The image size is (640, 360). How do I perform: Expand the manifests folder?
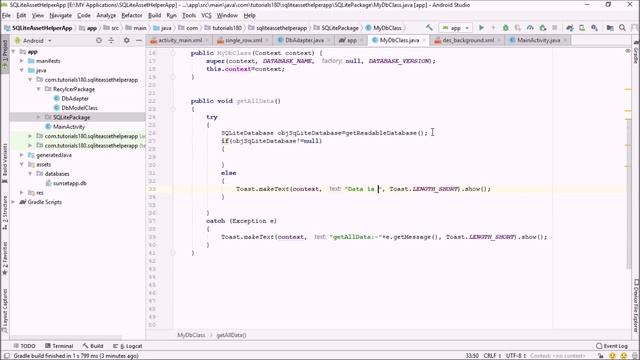point(22,61)
